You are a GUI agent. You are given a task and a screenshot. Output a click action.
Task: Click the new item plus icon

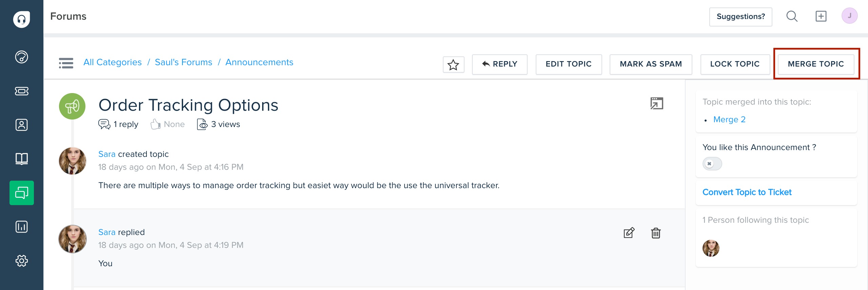821,16
